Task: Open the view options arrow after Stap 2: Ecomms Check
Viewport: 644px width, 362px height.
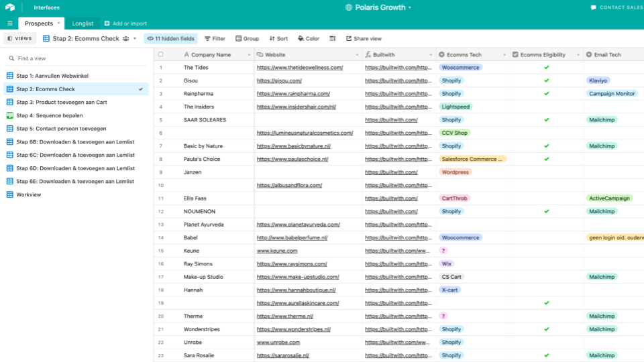Action: click(135, 39)
